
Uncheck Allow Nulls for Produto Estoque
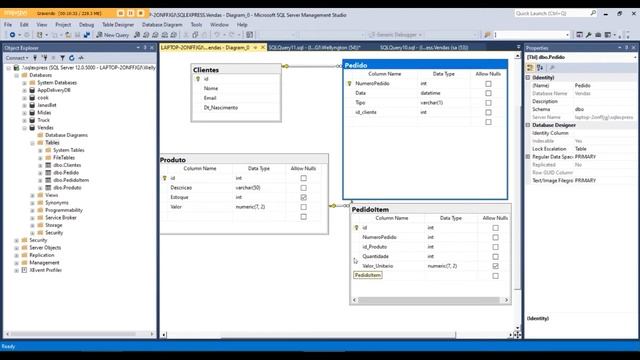point(303,197)
